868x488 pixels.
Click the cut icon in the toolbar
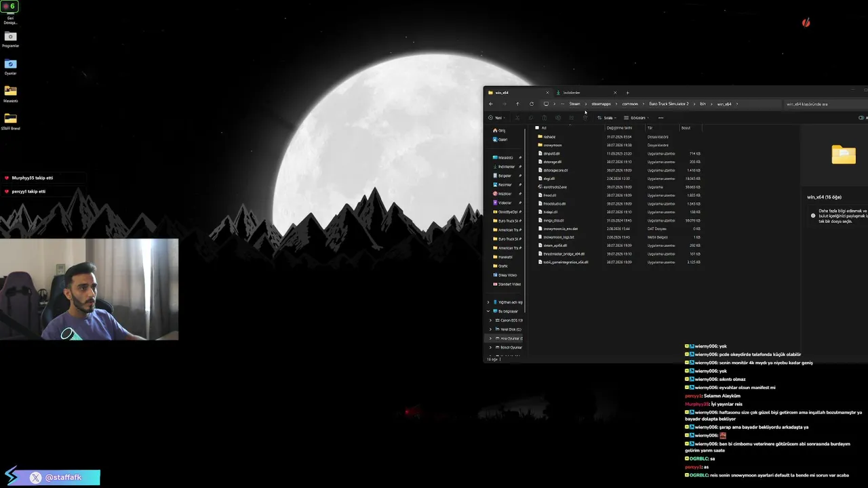coord(517,118)
